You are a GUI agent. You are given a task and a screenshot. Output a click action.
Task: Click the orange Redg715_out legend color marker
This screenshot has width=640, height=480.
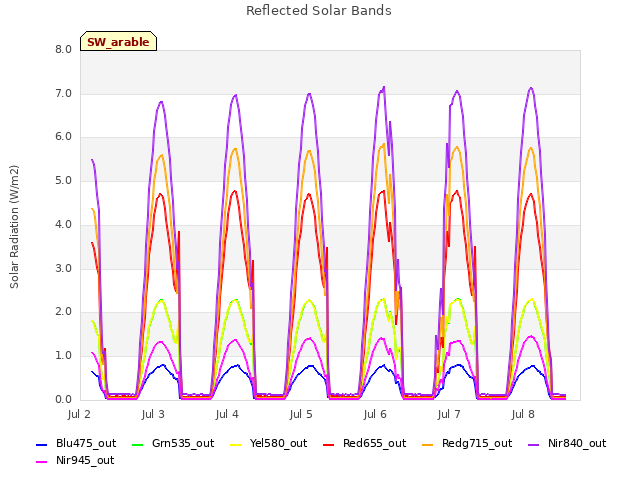click(x=428, y=444)
